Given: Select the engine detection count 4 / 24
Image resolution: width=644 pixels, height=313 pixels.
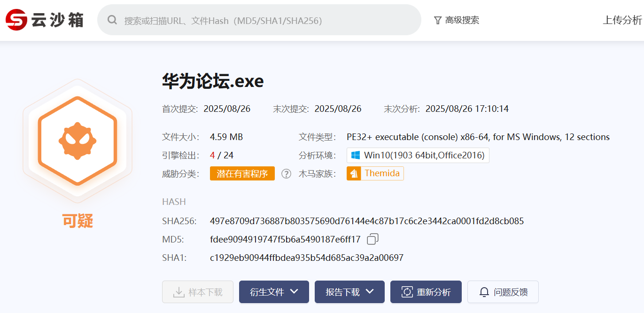Looking at the screenshot, I should click(x=222, y=155).
